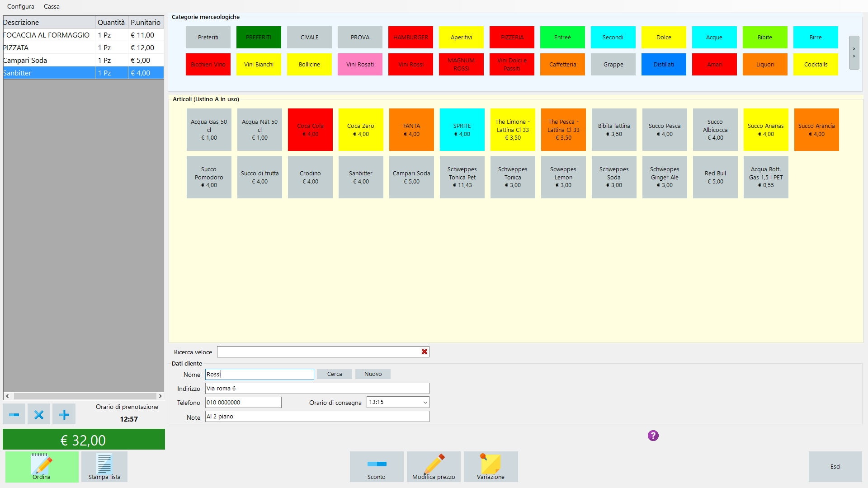
Task: Open the Vini Rosati category
Action: pos(360,65)
